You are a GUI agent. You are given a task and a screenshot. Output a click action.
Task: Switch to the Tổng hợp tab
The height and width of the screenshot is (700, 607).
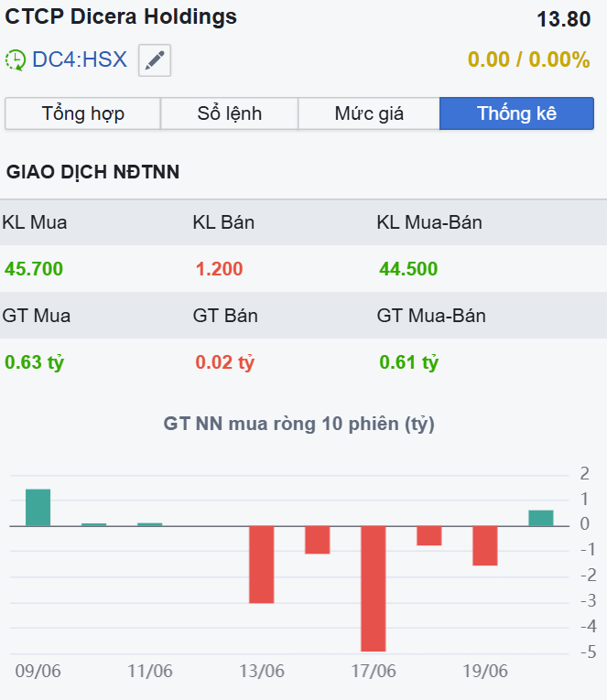coord(83,113)
